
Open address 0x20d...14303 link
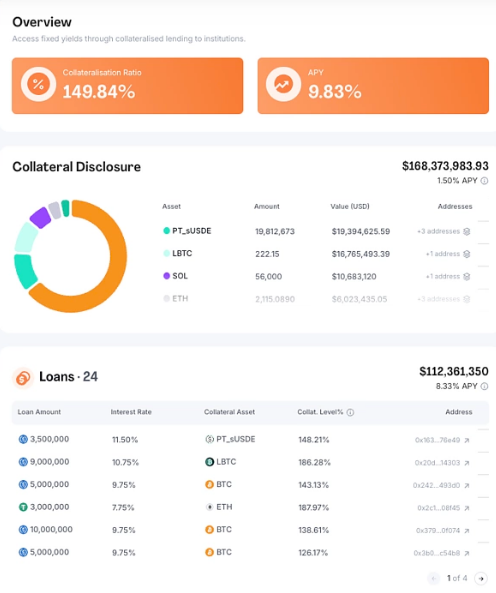[x=437, y=463]
